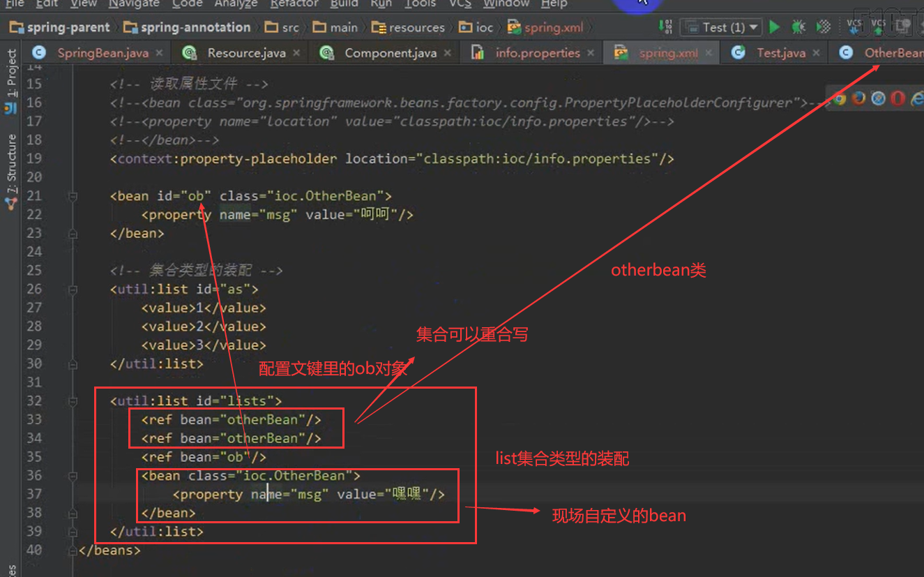Image resolution: width=924 pixels, height=577 pixels.
Task: Click <value>2</value> on line 28
Action: [x=204, y=327]
